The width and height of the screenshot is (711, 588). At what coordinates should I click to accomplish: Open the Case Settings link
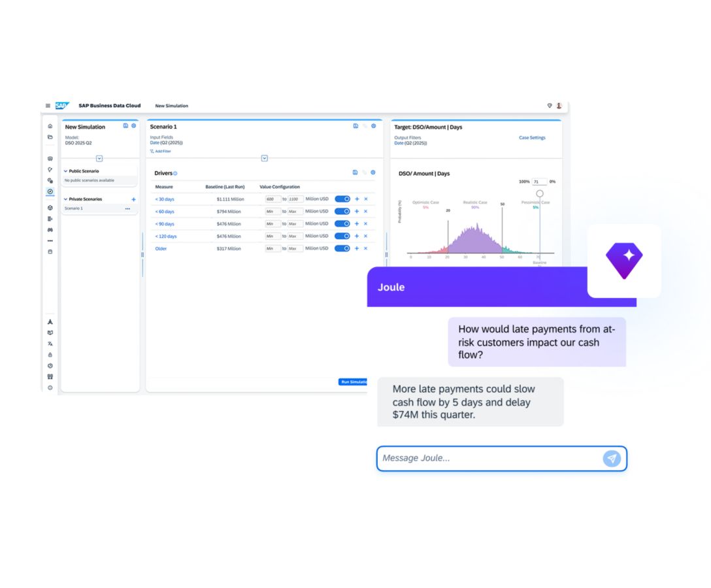[x=532, y=138]
